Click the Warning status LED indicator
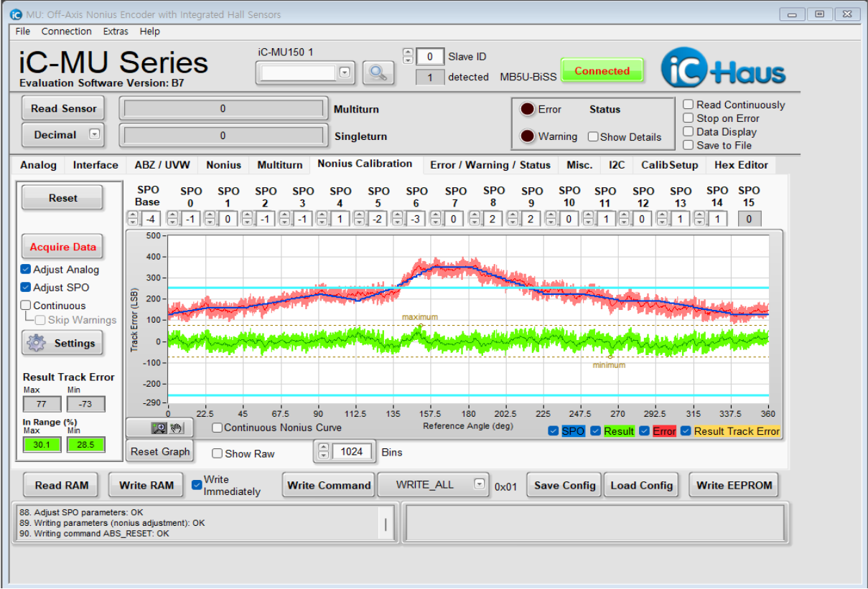Image resolution: width=868 pixels, height=589 pixels. point(528,136)
